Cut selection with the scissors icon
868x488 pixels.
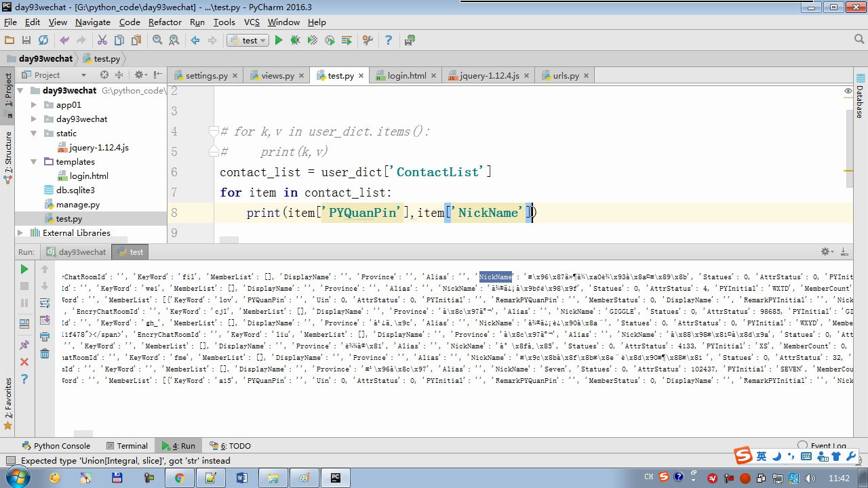(102, 41)
